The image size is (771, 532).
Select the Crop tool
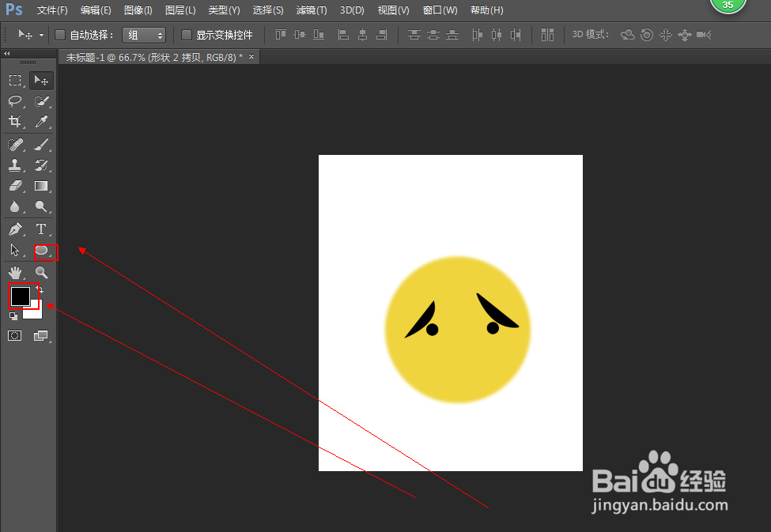point(15,122)
